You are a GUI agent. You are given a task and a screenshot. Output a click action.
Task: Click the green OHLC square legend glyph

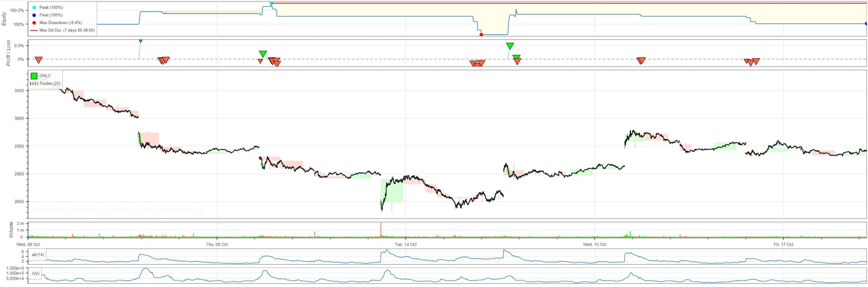tap(34, 76)
